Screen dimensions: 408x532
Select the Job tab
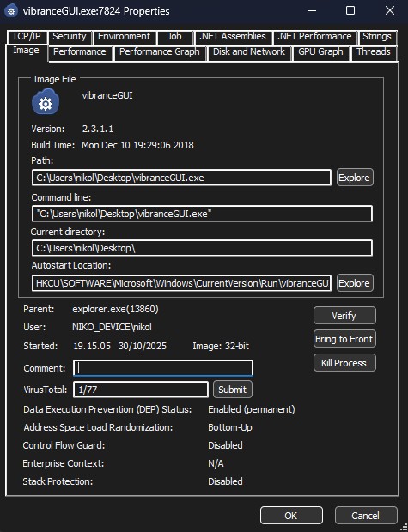[174, 36]
